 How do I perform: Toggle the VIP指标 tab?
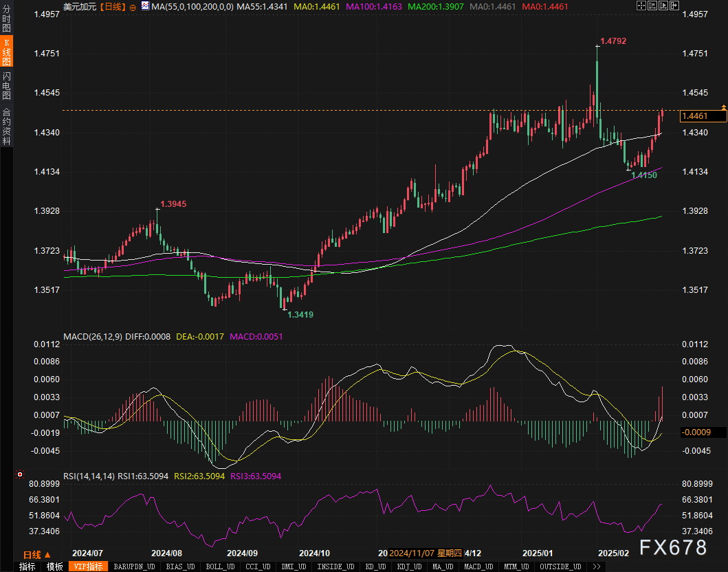coord(88,566)
